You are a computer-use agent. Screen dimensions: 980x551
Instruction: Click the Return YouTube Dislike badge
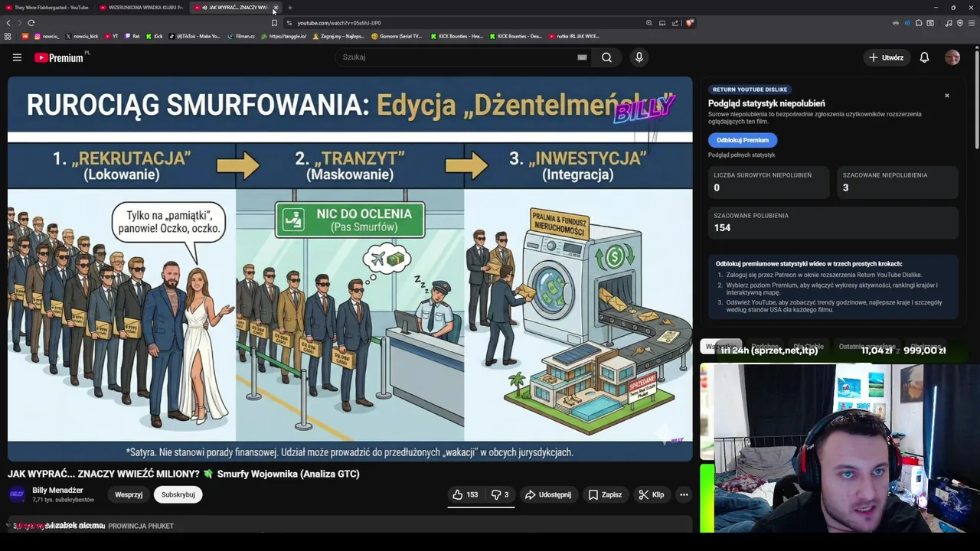pos(750,90)
